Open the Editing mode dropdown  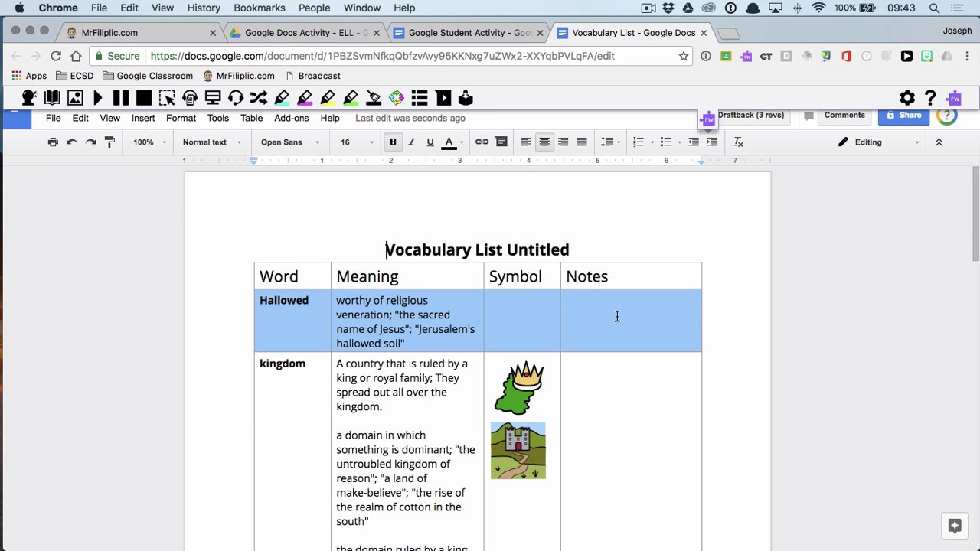point(878,142)
